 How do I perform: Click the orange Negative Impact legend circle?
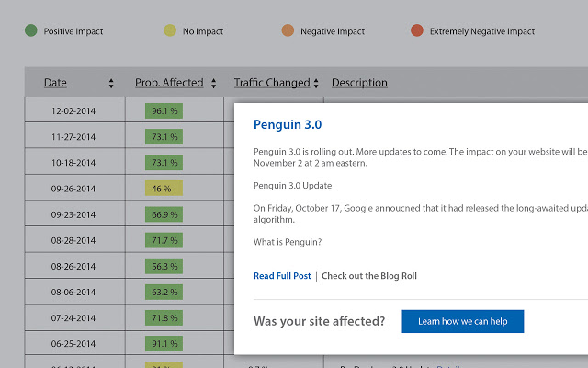(288, 31)
